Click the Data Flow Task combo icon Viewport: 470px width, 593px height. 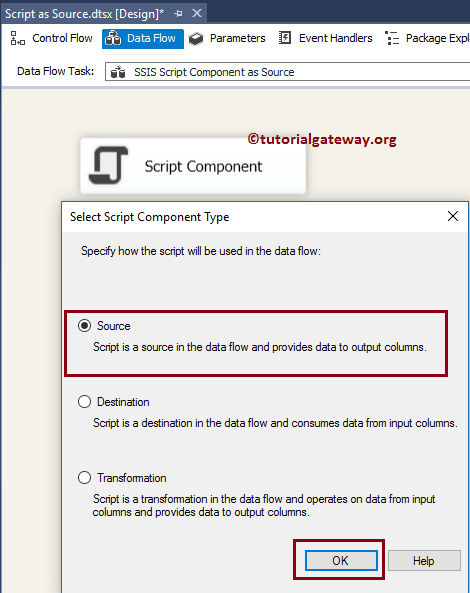pos(118,72)
